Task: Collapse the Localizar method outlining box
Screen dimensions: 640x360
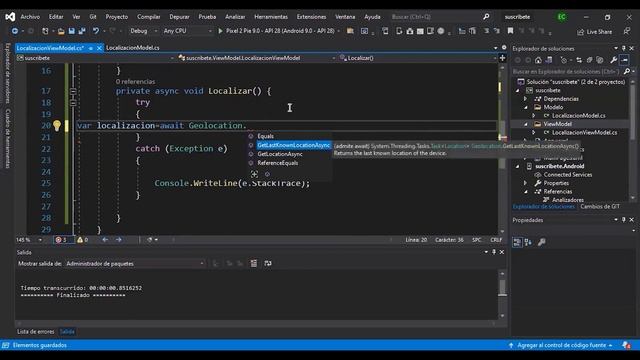Action: (x=73, y=91)
